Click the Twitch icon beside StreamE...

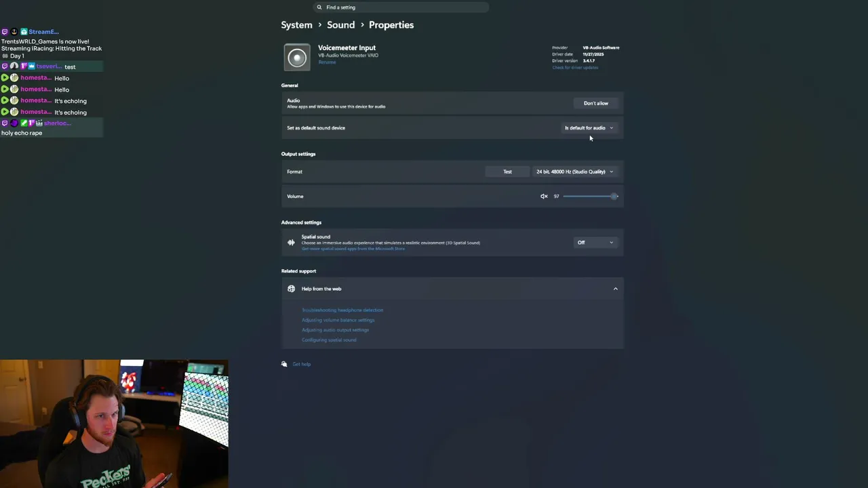pos(5,32)
